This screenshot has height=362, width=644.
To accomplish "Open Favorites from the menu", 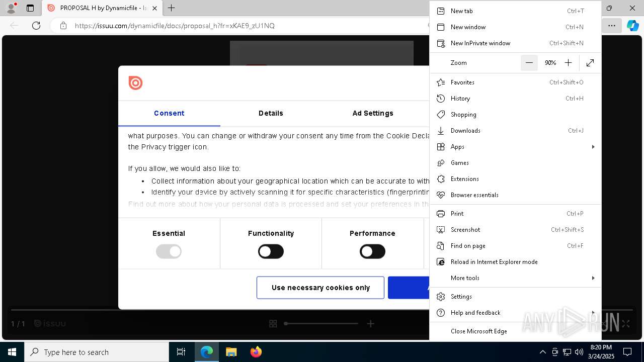I will (x=515, y=82).
